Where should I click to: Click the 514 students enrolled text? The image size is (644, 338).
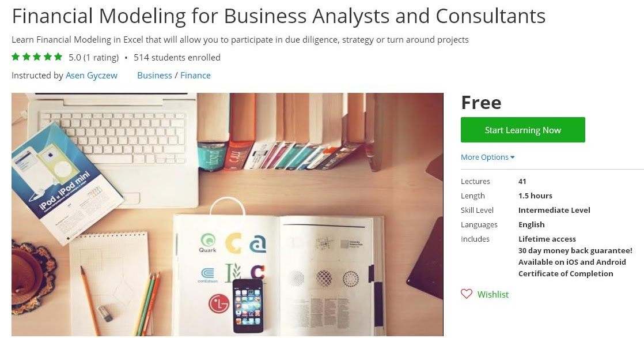177,58
